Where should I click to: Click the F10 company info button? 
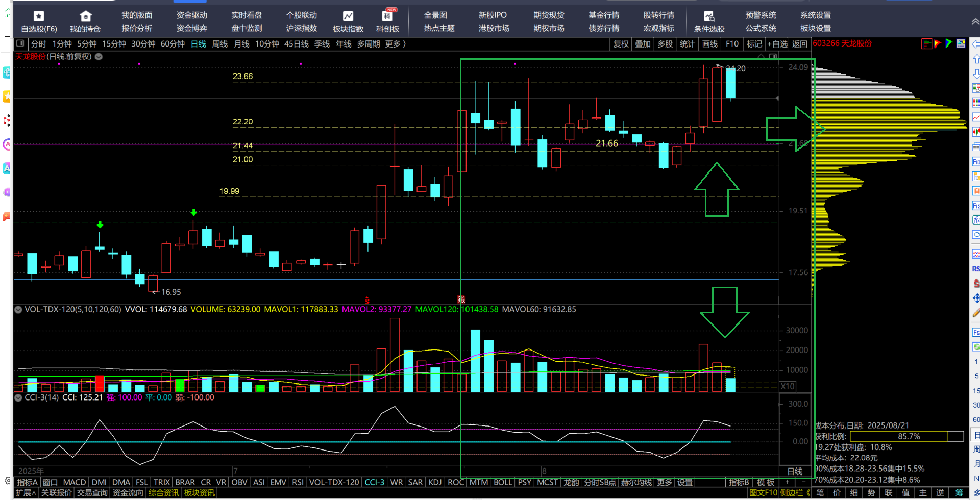(x=732, y=44)
